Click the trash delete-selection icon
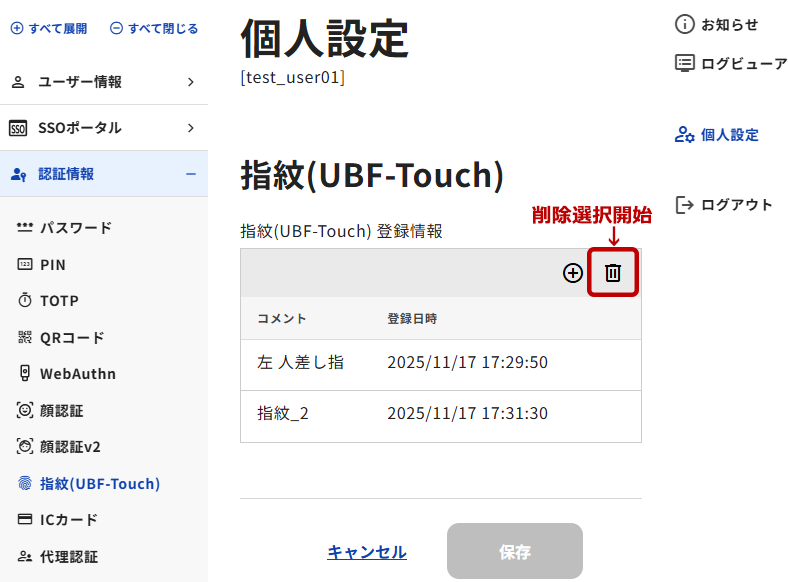Screen dimensions: 788x582 pos(613,273)
